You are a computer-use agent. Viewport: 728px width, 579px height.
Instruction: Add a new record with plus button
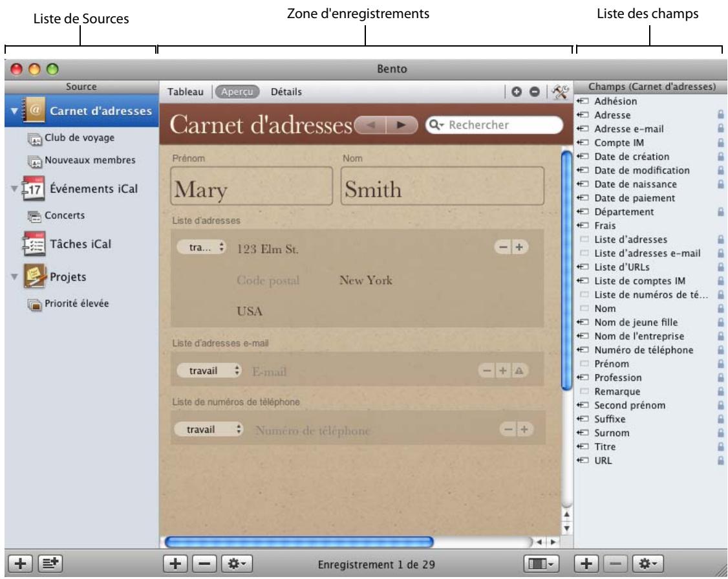[x=175, y=563]
